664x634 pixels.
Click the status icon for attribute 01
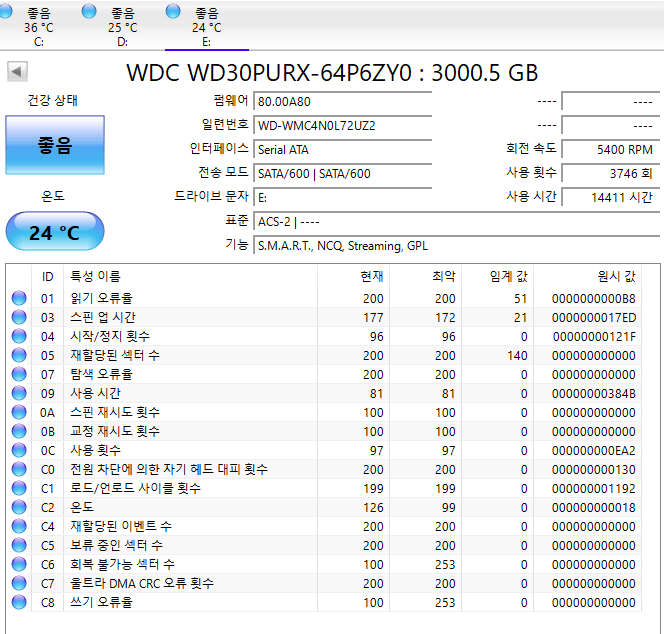(x=19, y=298)
